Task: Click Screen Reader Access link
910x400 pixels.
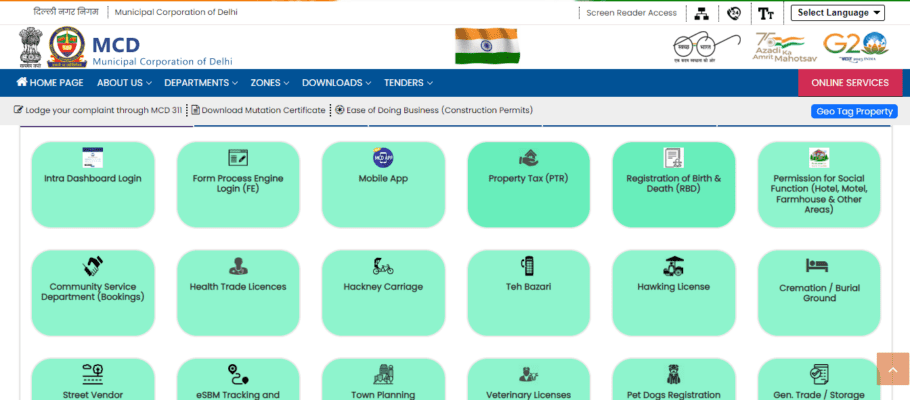Action: click(631, 13)
